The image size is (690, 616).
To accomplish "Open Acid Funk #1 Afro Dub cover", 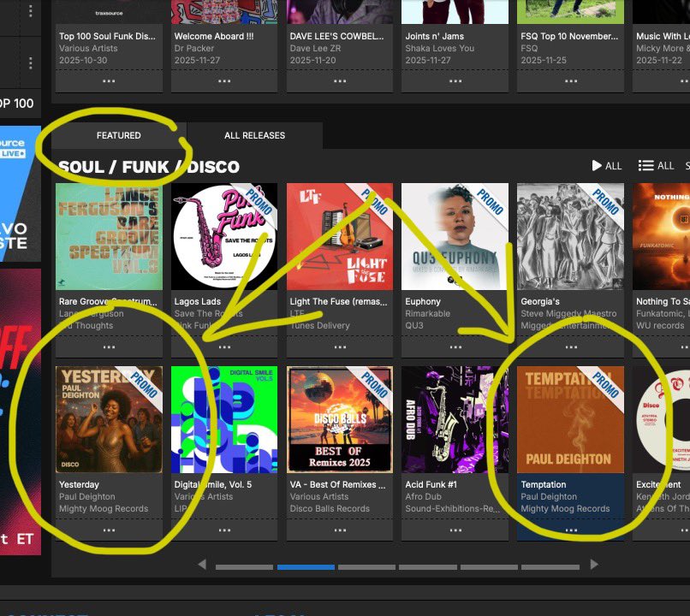I will pos(455,419).
